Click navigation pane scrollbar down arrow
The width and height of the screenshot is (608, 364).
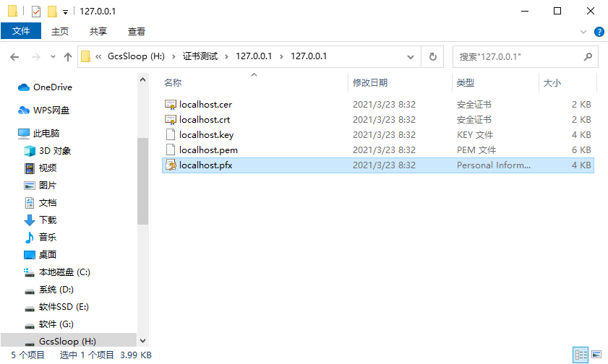click(x=142, y=341)
